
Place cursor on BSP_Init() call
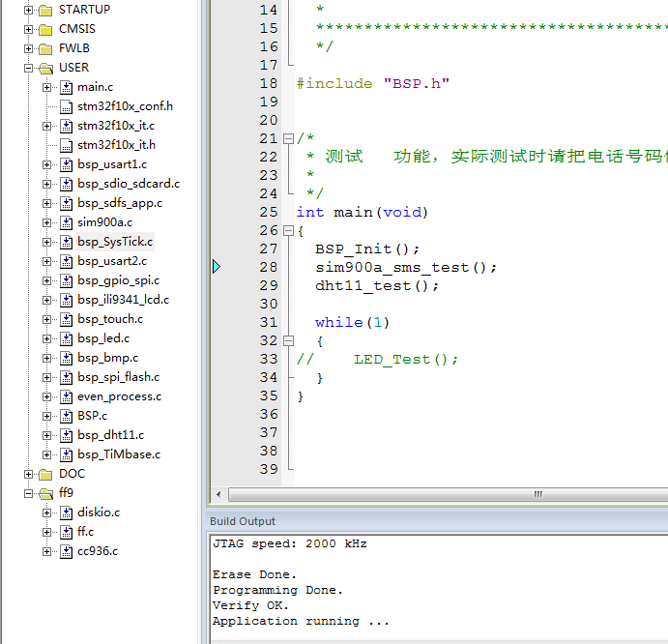pos(367,249)
